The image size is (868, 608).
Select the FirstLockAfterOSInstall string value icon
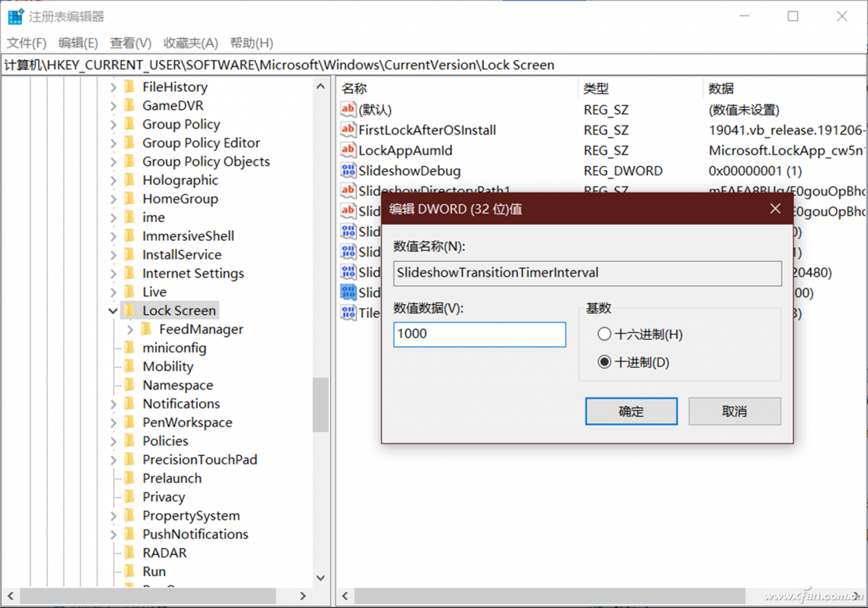(x=348, y=130)
